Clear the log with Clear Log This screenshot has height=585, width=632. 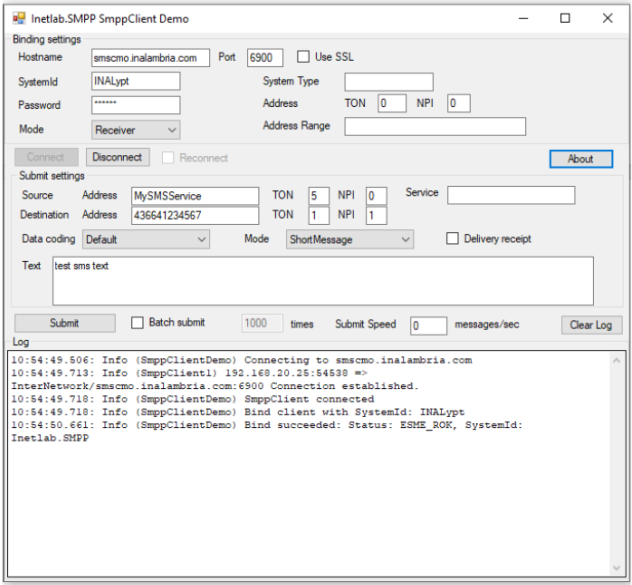click(591, 325)
